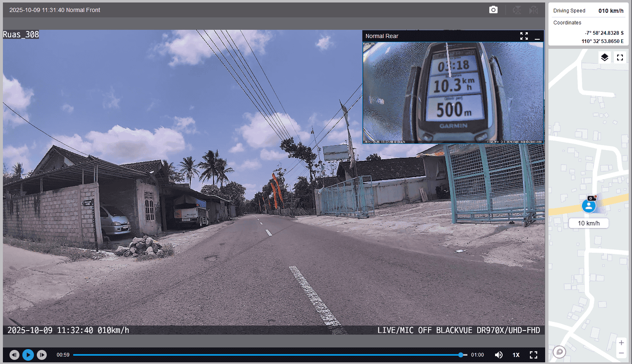Image resolution: width=632 pixels, height=364 pixels.
Task: Open the map layers selector
Action: click(x=604, y=57)
